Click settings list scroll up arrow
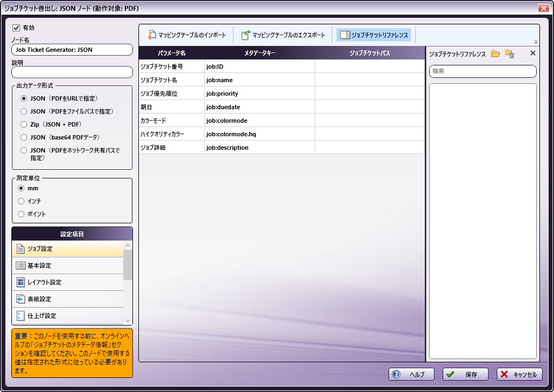Screen dimensions: 554x392 click(128, 245)
